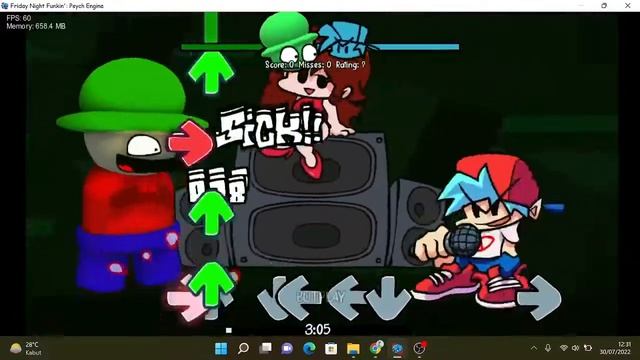
Task: Click the grey right arrow receptor
Action: pyautogui.click(x=540, y=298)
